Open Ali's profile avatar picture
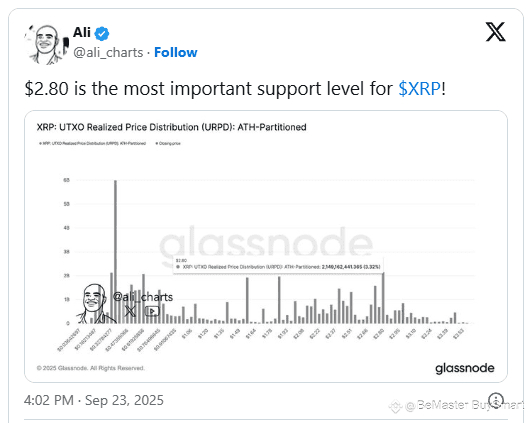Screen dimensions: 532x423 (46, 44)
